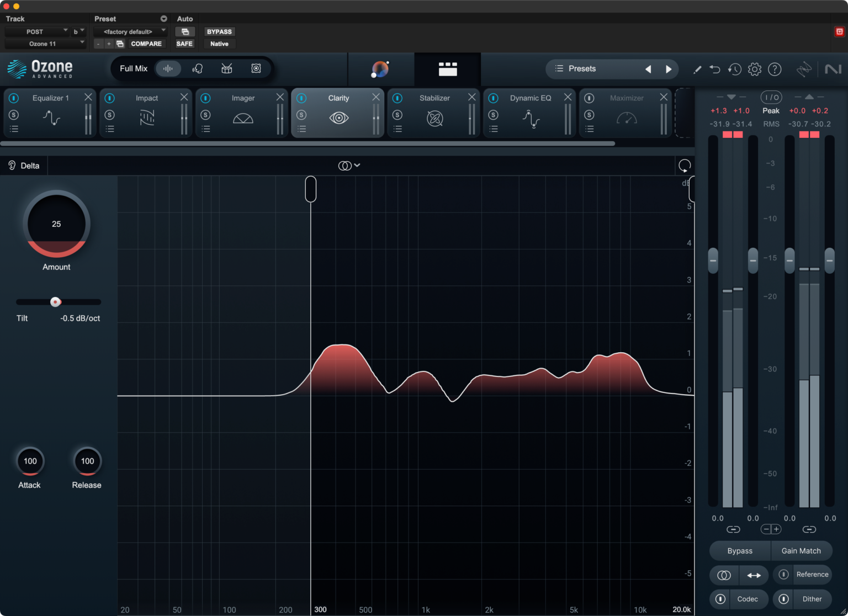Click the undo arrow icon
This screenshot has width=848, height=616.
click(x=715, y=69)
